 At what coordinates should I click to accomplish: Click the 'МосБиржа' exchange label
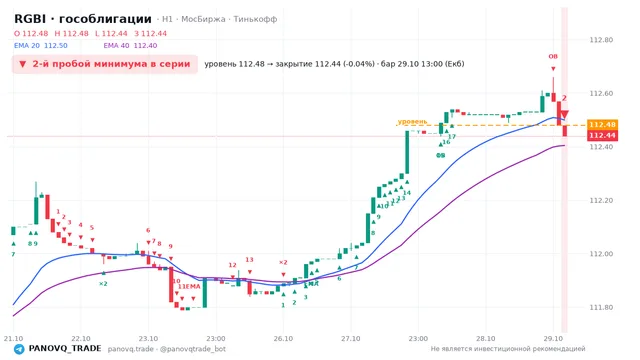(203, 19)
